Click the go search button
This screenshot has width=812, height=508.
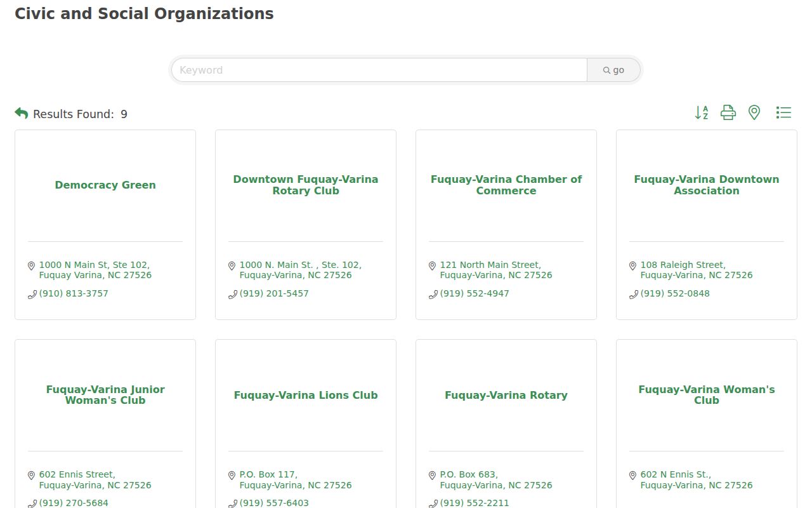(613, 70)
